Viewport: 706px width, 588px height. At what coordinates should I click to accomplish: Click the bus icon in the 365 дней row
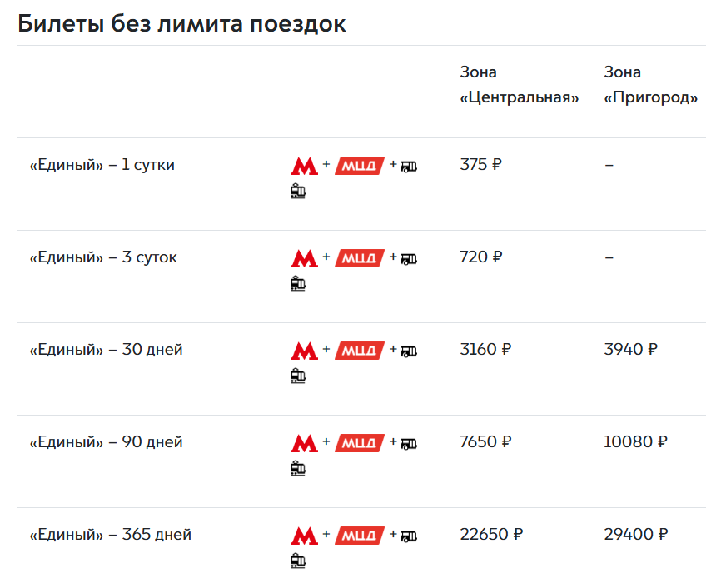[410, 536]
